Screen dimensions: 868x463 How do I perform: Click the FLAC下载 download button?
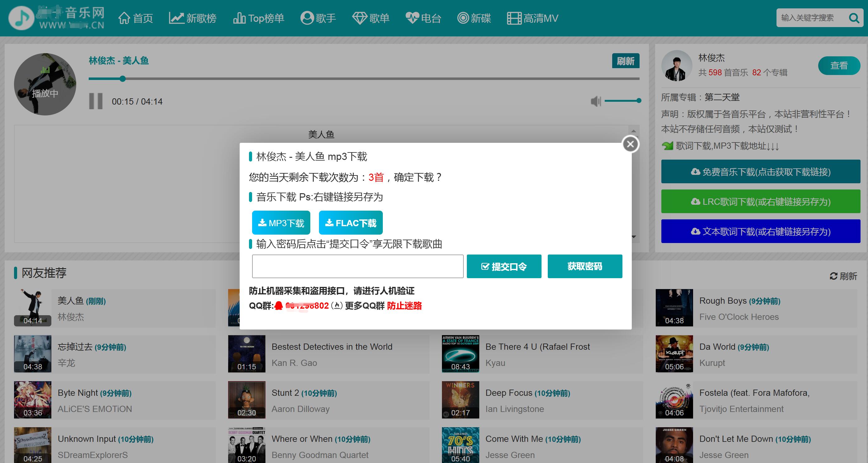coord(350,223)
